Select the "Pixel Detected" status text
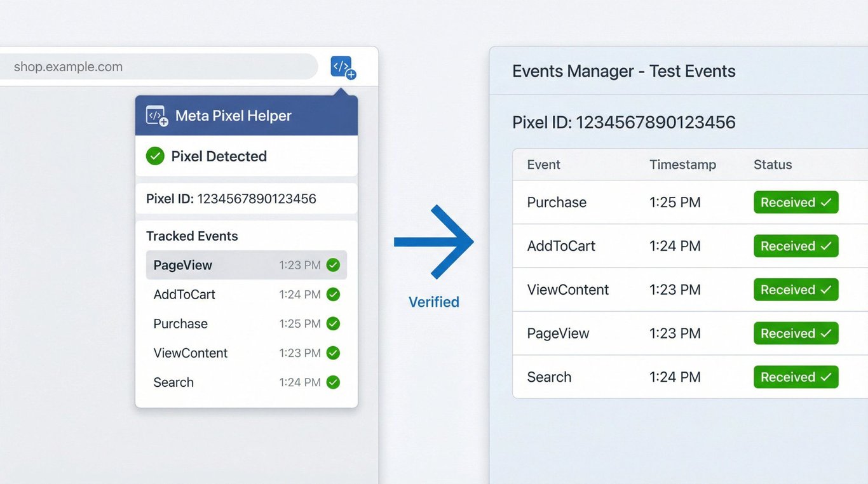This screenshot has height=484, width=868. coord(219,156)
